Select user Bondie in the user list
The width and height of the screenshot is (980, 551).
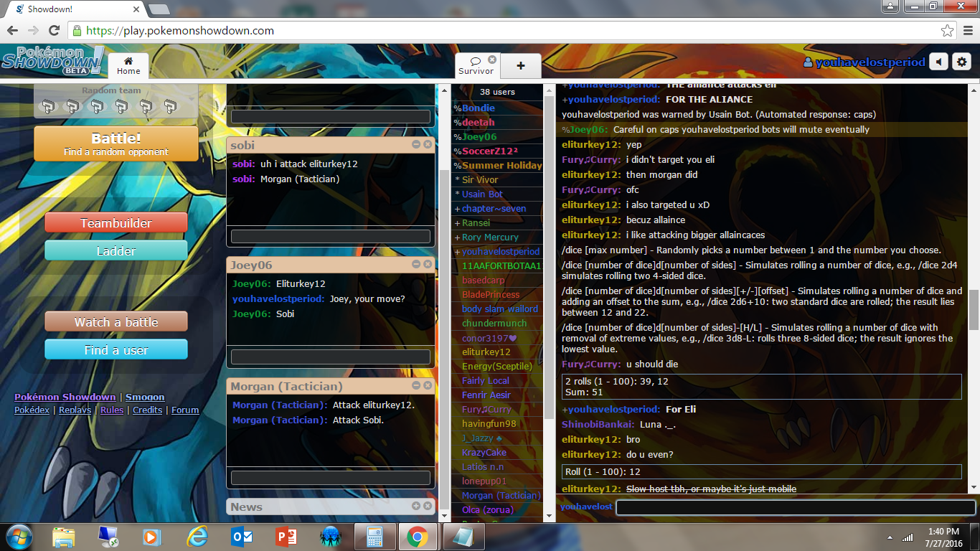point(497,108)
